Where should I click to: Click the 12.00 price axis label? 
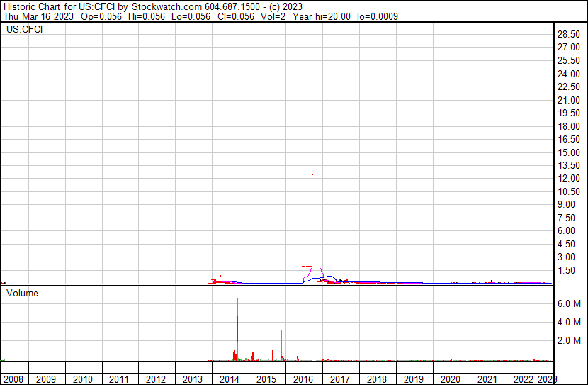pyautogui.click(x=570, y=179)
